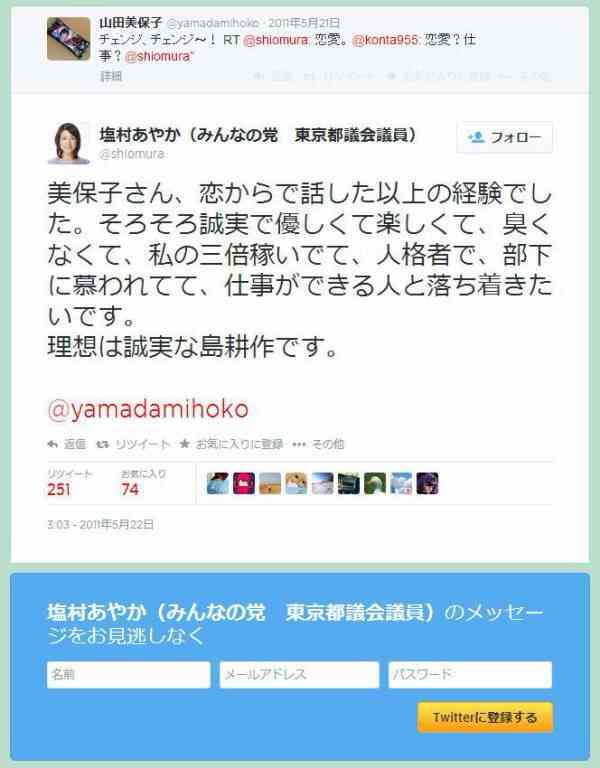Screen dimensions: 600x768
Task: Expand 詳細 details of top tweet
Action: pyautogui.click(x=111, y=76)
